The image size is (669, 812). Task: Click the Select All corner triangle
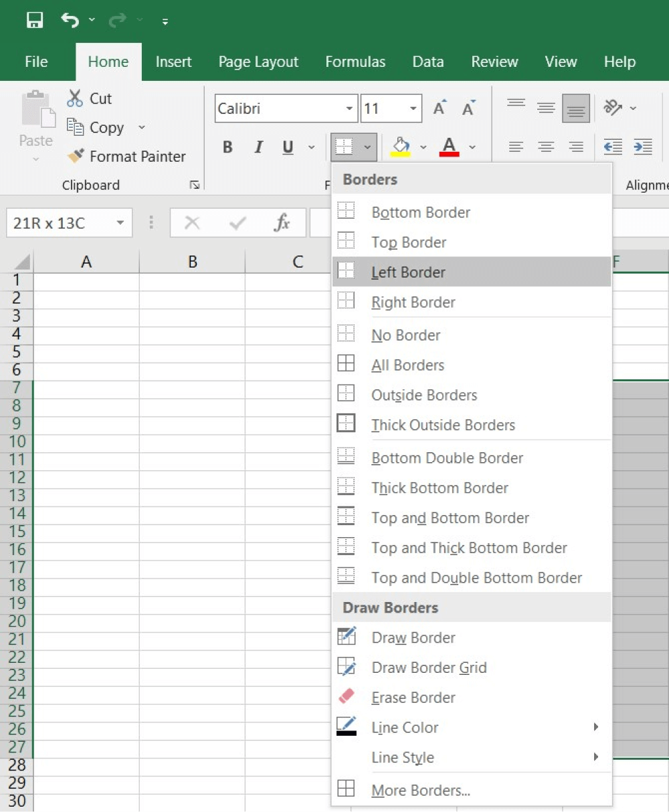coord(22,262)
